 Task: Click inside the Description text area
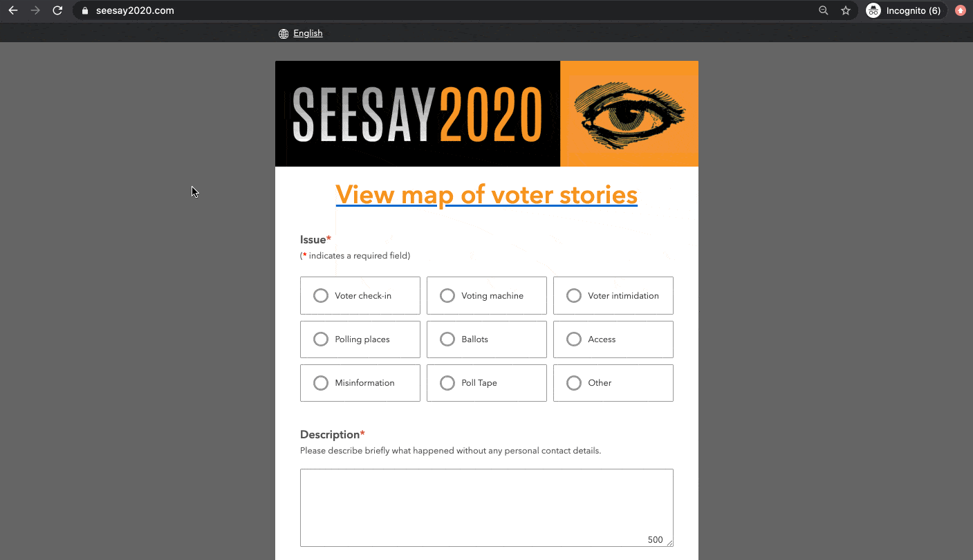click(x=487, y=508)
